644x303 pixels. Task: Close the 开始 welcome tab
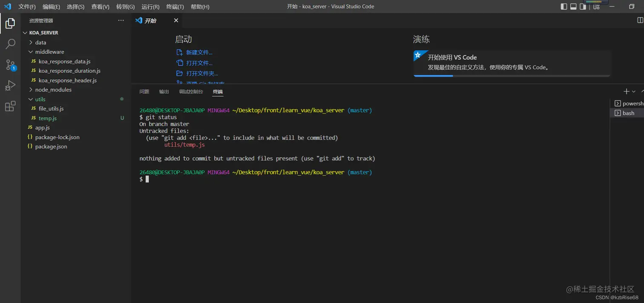176,20
